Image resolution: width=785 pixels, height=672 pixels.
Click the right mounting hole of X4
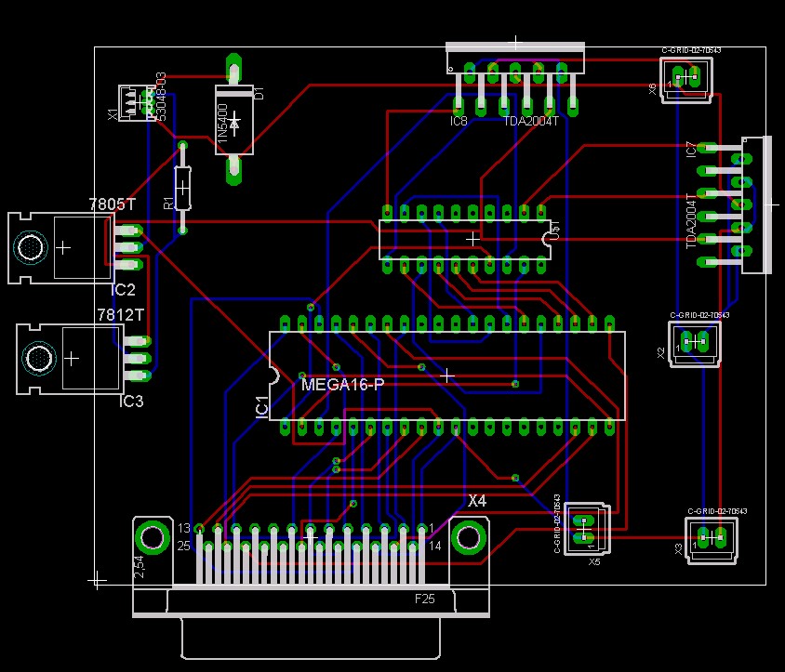(x=469, y=536)
